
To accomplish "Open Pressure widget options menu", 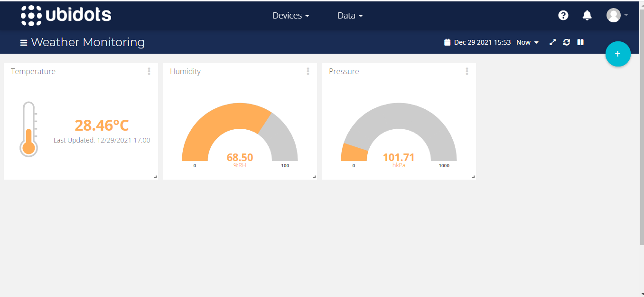I will point(467,71).
